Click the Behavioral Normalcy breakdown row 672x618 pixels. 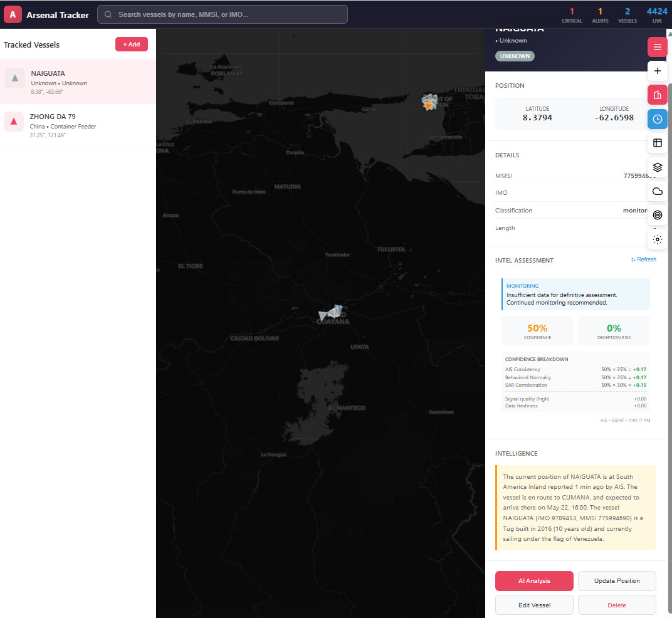pyautogui.click(x=575, y=377)
